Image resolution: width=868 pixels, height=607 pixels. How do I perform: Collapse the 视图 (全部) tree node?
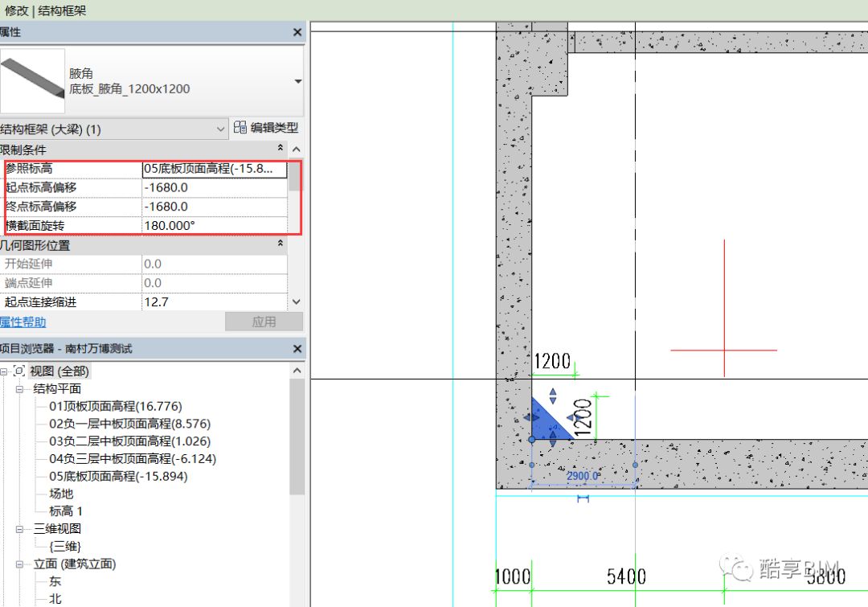pos(4,371)
